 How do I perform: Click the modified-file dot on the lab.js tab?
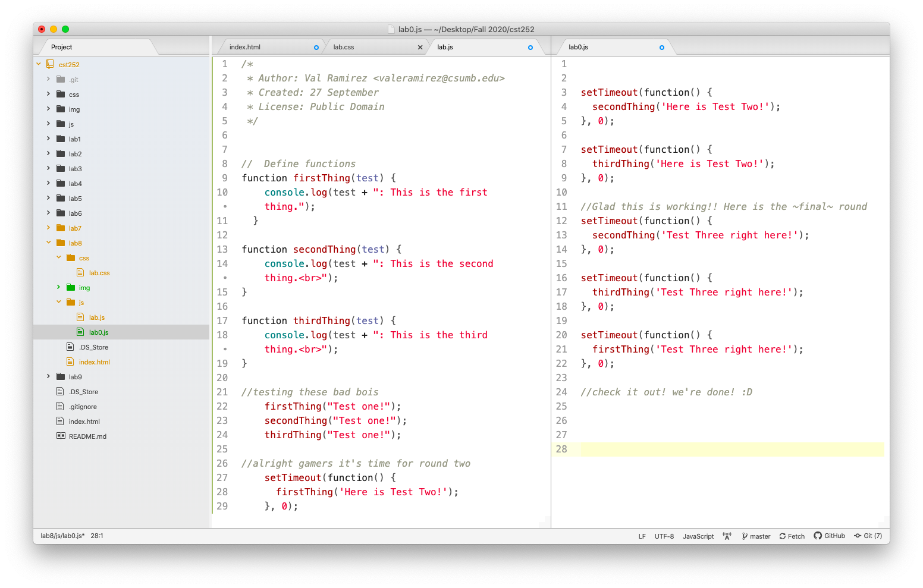point(530,47)
